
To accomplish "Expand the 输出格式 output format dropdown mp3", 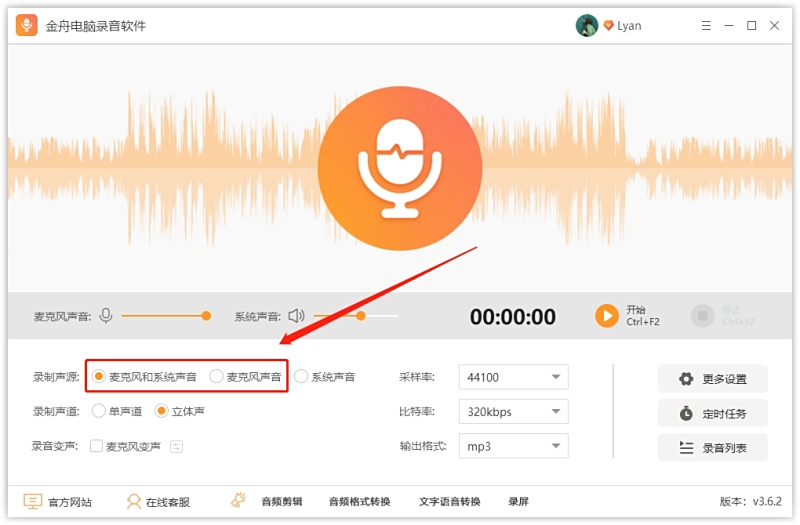I will (513, 446).
